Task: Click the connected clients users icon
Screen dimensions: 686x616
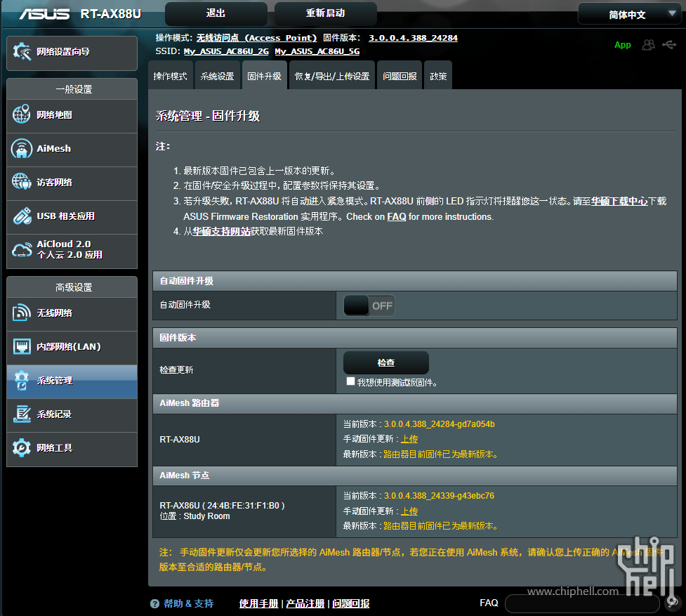Action: tap(648, 45)
